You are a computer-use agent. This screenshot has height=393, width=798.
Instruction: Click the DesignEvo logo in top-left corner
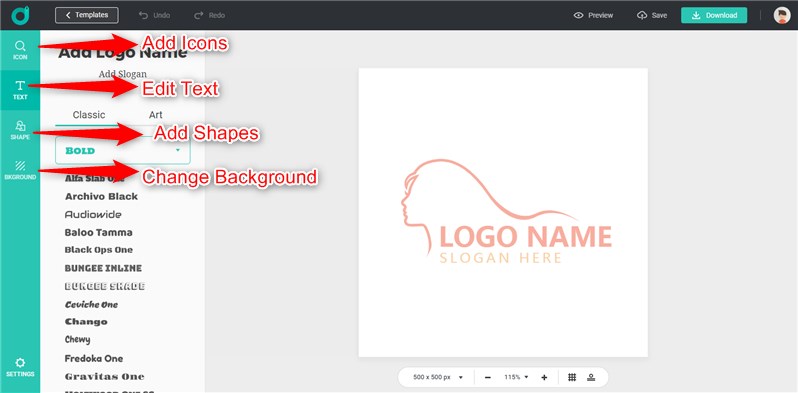pos(20,15)
